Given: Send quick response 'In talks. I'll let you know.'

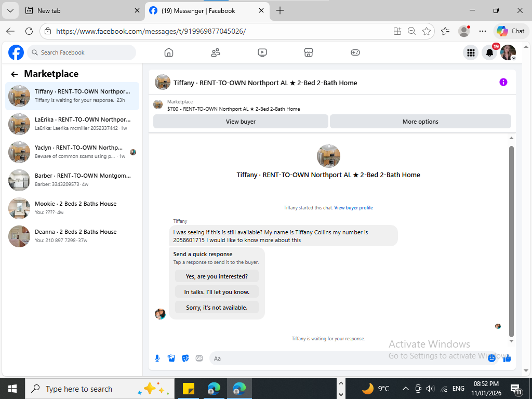Looking at the screenshot, I should (217, 292).
